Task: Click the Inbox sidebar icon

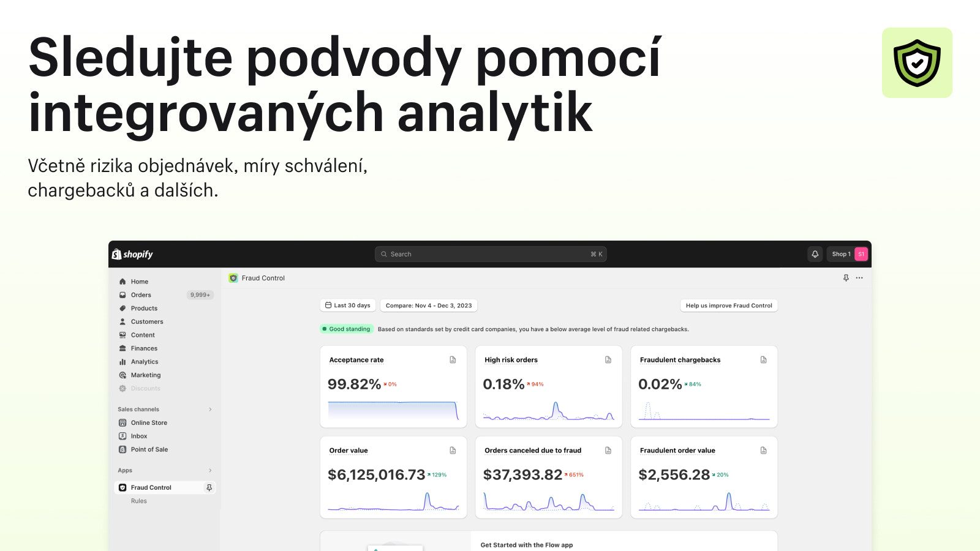Action: 123,436
